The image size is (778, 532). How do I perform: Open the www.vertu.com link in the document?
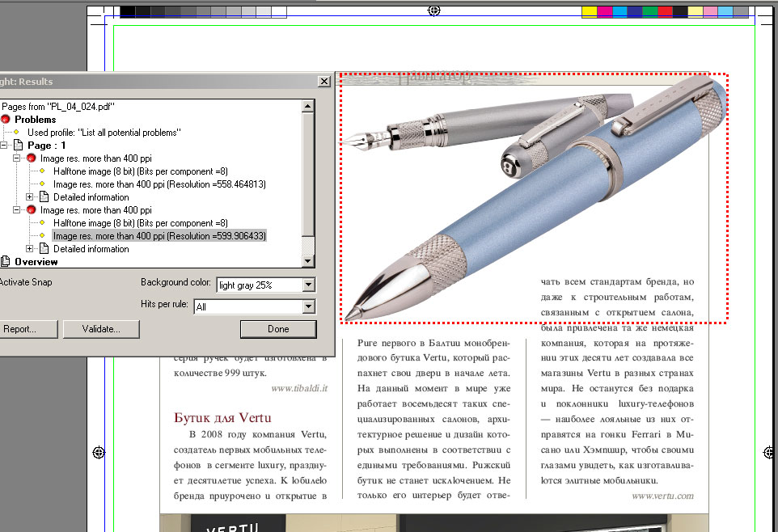pos(663,496)
